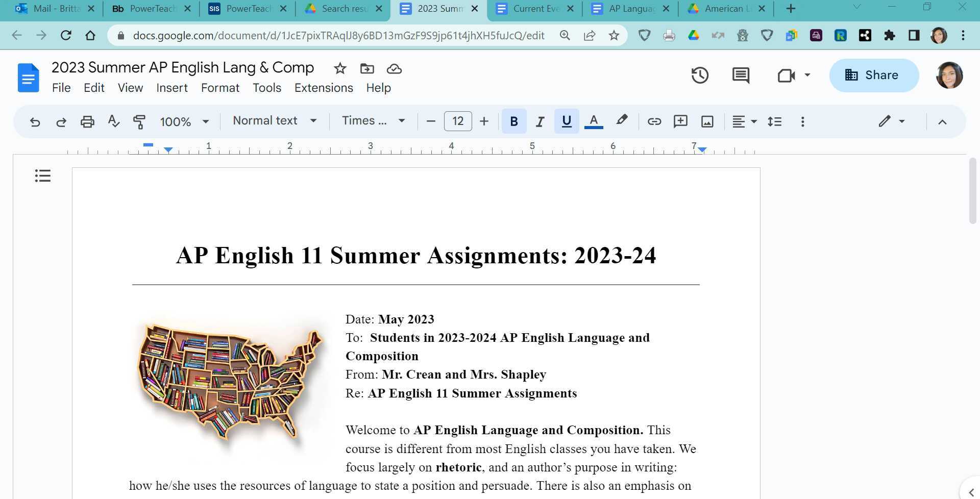Toggle italic formatting
Screen dimensions: 980x499
[540, 121]
